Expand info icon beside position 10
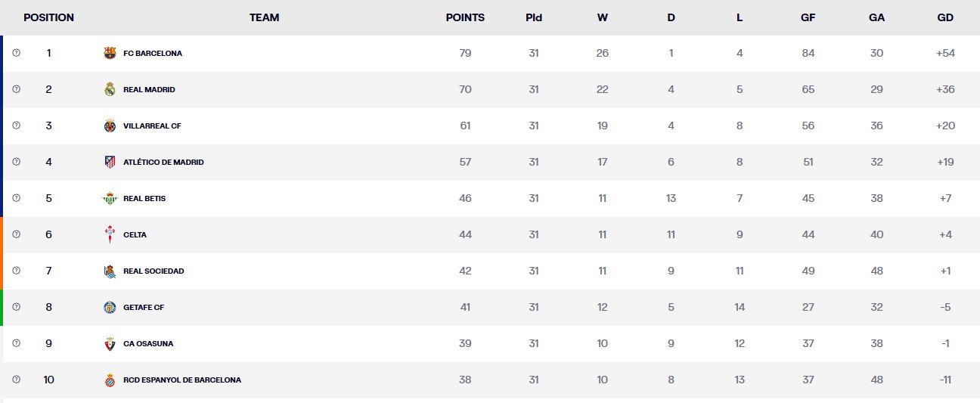This screenshot has height=403, width=980. 16,380
